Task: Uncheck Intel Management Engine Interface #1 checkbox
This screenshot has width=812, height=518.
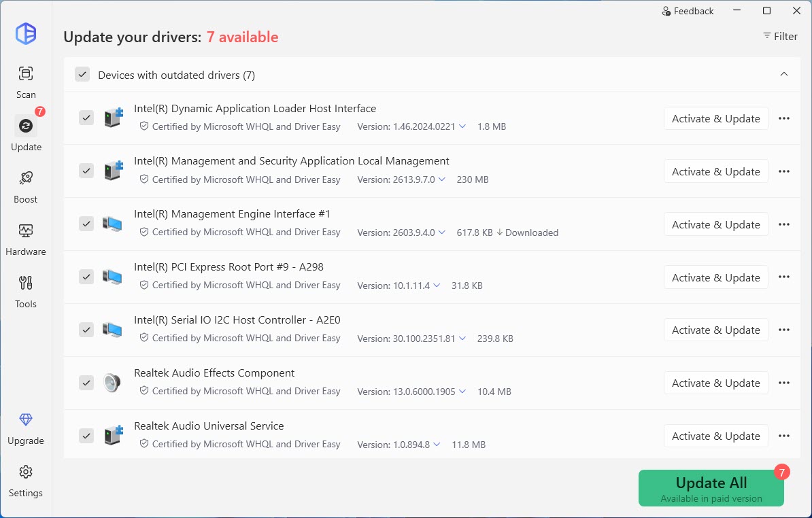Action: (86, 224)
